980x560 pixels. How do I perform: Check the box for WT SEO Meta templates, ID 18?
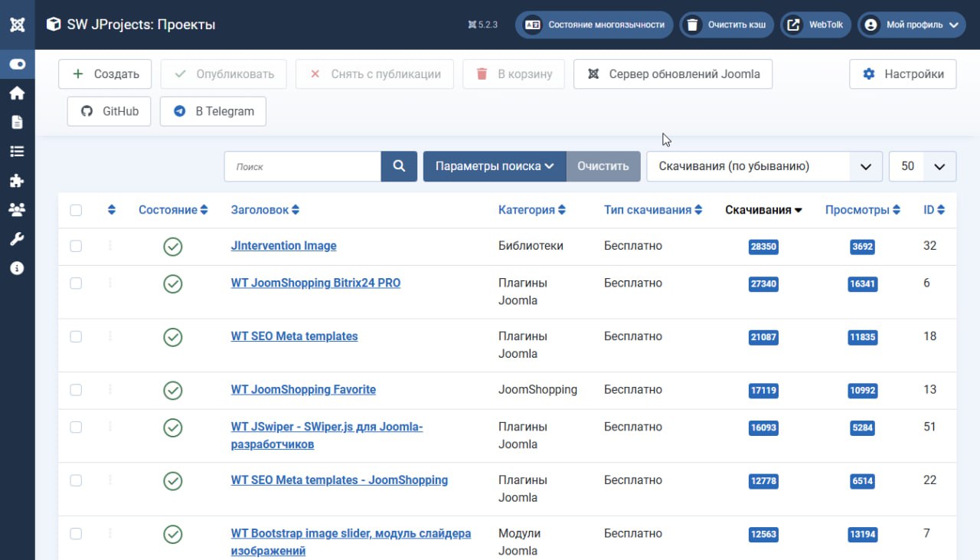(76, 336)
